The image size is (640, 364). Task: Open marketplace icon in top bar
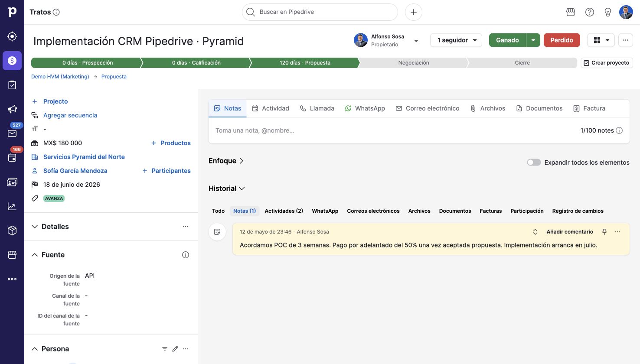click(x=571, y=12)
